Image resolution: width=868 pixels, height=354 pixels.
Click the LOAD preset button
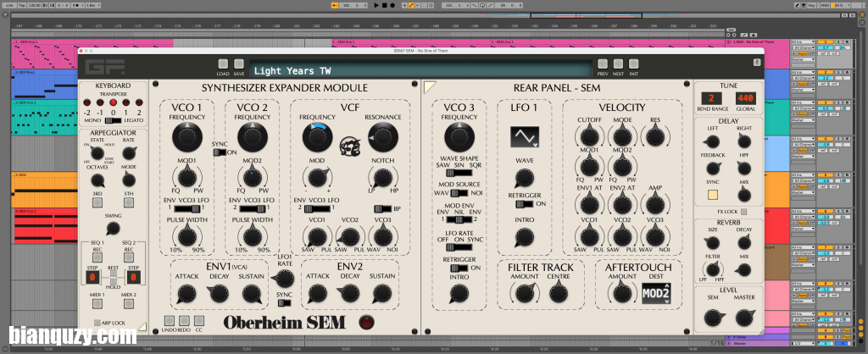tap(223, 64)
